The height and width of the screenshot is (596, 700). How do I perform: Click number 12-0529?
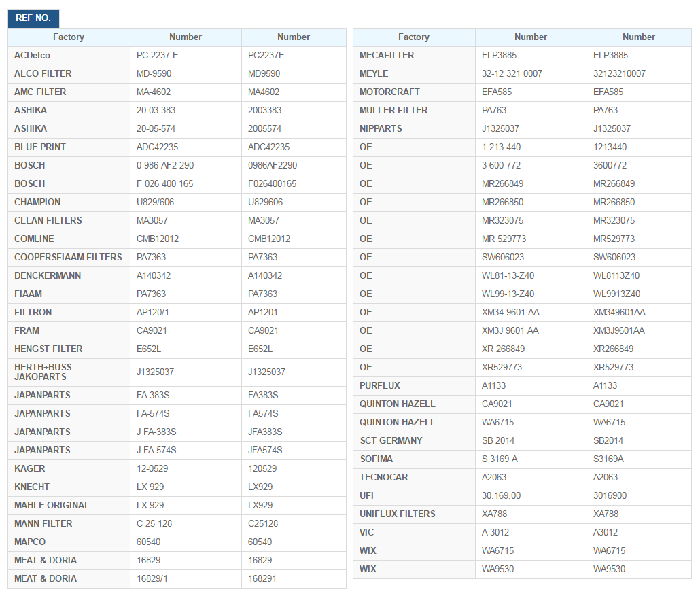[x=152, y=468]
